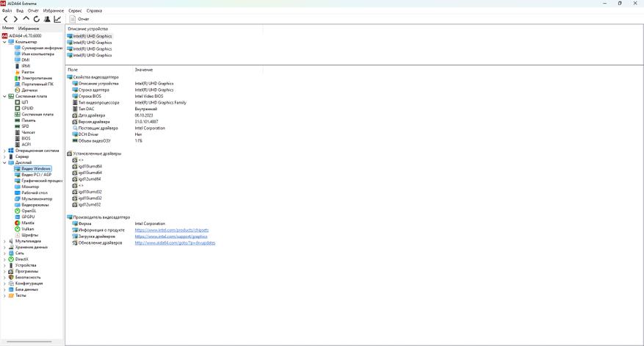Expand the DirectX tree node
This screenshot has height=346, width=644.
pyautogui.click(x=4, y=259)
